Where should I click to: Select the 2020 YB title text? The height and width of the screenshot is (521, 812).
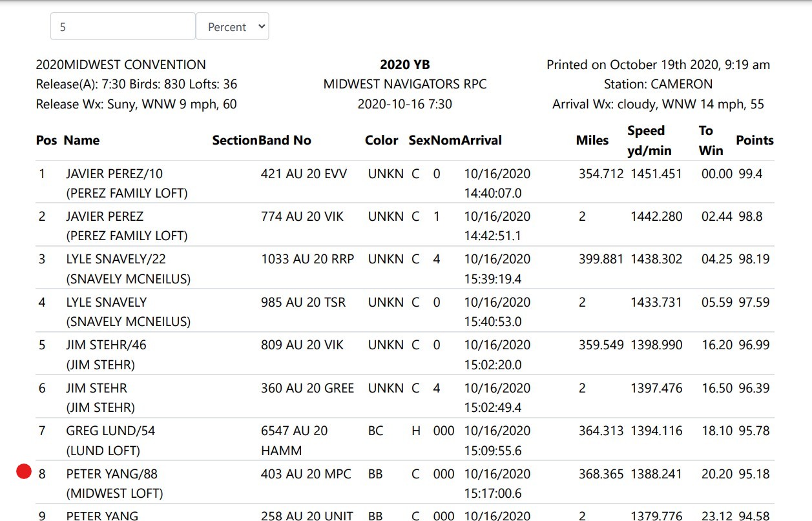[404, 65]
